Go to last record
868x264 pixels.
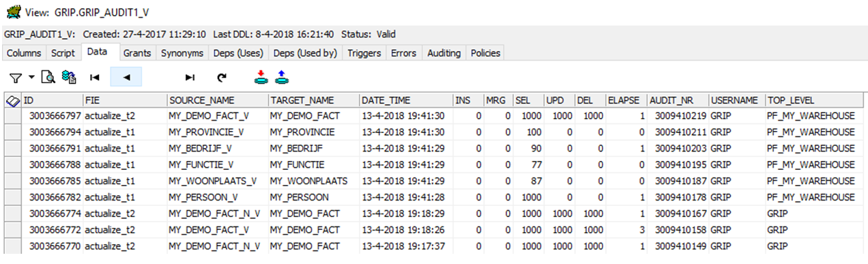click(x=190, y=78)
